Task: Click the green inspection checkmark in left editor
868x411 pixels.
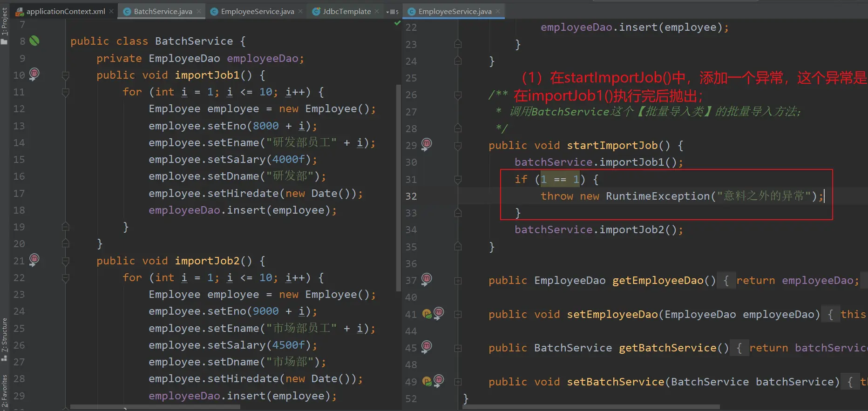Action: (x=397, y=23)
